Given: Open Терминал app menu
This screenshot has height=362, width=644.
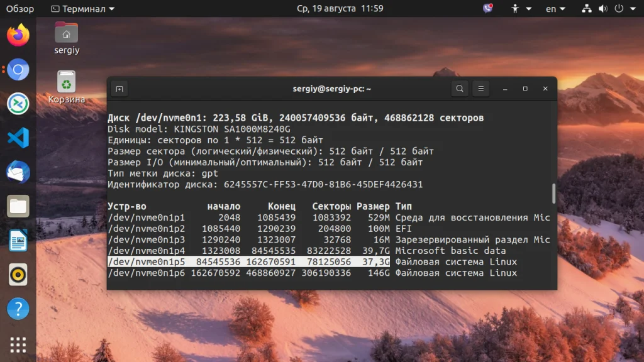Looking at the screenshot, I should click(x=82, y=9).
